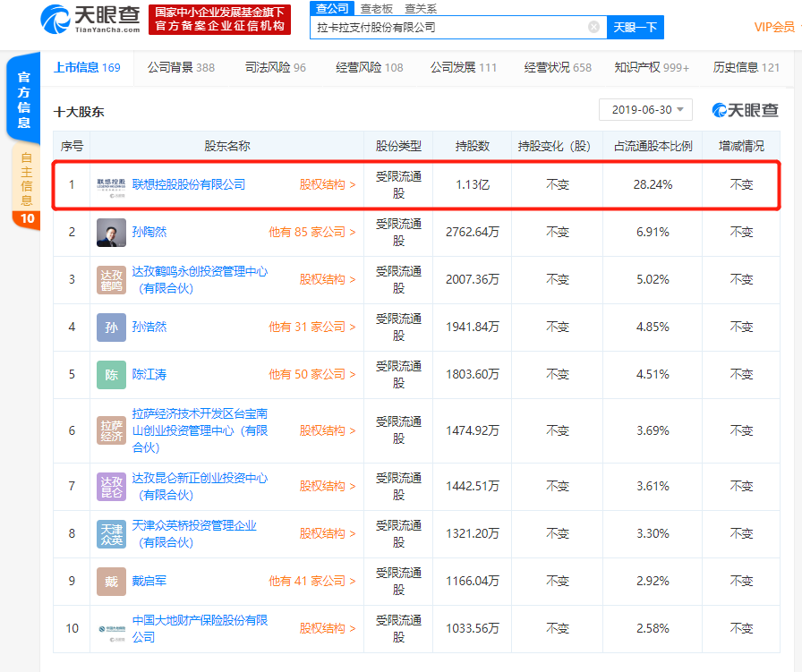Screen dimensions: 802x672
Task: Click the 拉萨经济 avatar icon
Action: click(111, 430)
